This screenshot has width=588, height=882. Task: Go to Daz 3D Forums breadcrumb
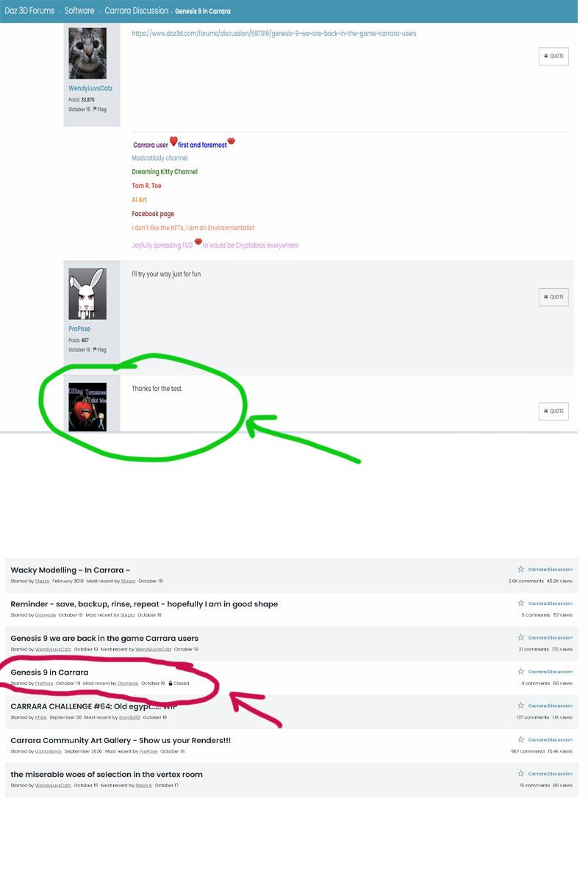[x=29, y=11]
